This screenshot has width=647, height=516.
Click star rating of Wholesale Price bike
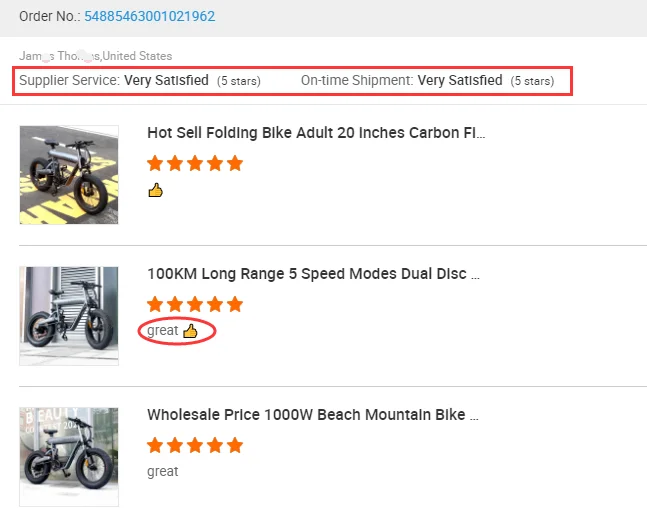click(195, 445)
